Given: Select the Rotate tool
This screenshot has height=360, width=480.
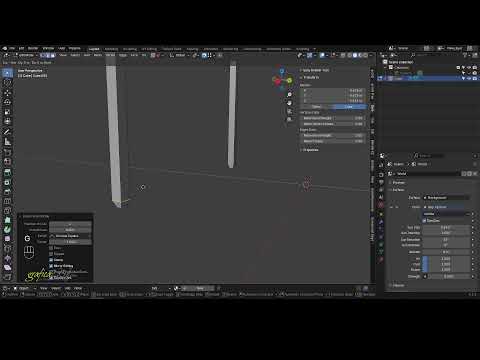Looking at the screenshot, I should coord(7,102).
